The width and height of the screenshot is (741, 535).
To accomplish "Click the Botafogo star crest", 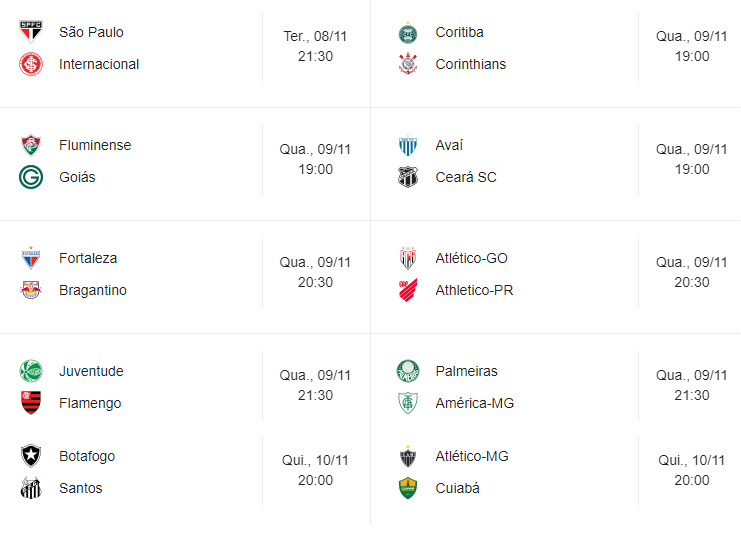I will [31, 456].
